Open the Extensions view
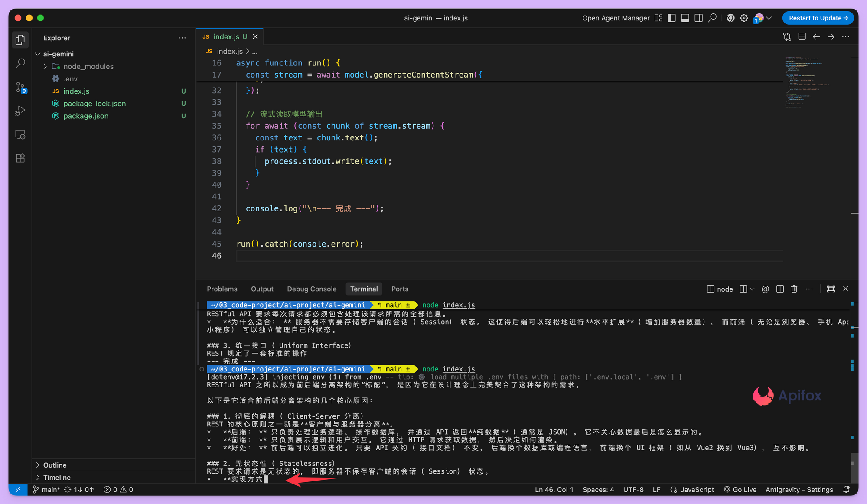Screen dimensions: 867x504 (20, 158)
